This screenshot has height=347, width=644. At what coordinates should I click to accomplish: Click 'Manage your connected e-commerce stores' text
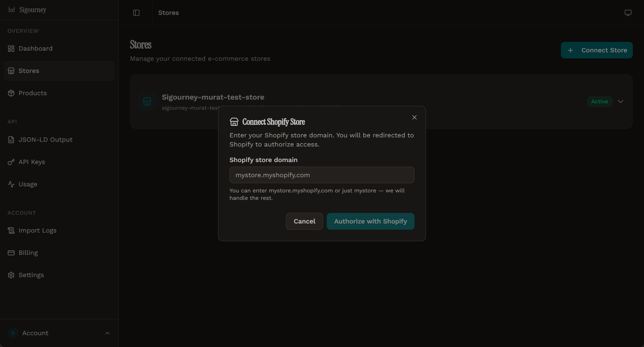tap(200, 59)
